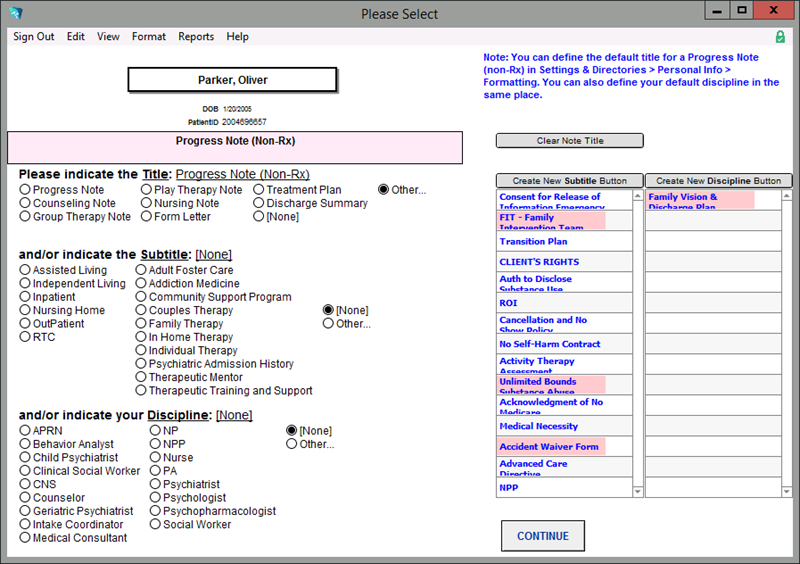The width and height of the screenshot is (800, 564).
Task: Select Psychiatrist as your discipline
Action: [156, 484]
